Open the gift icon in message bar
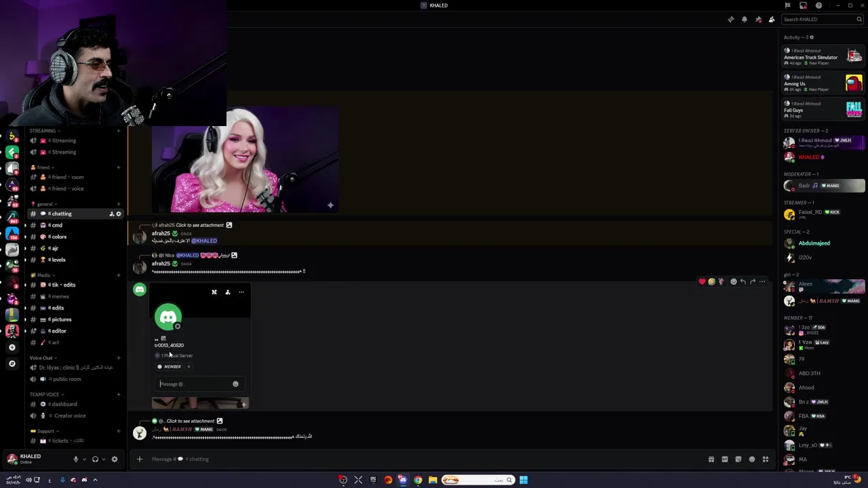Image resolution: width=868 pixels, height=488 pixels. coord(711,459)
